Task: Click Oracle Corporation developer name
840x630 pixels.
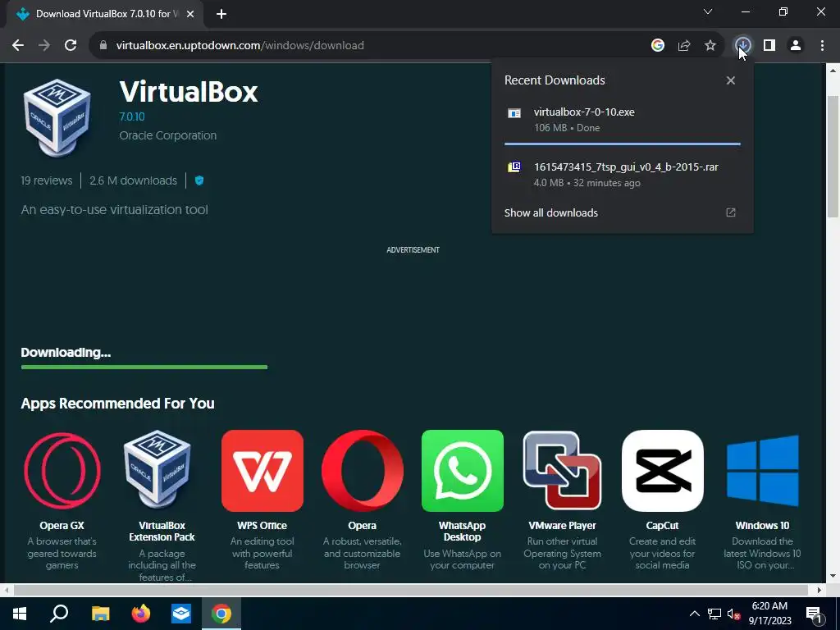Action: click(x=167, y=135)
